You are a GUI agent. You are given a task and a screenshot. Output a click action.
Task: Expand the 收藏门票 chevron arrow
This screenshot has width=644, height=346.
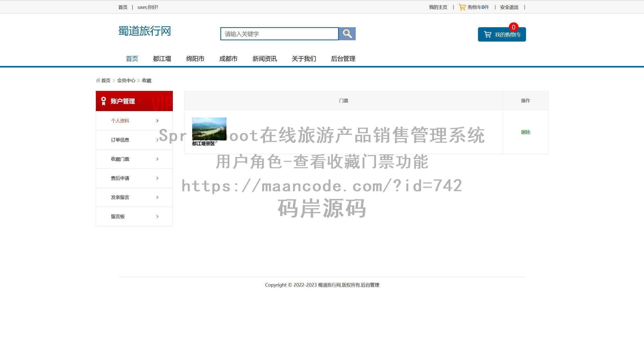click(x=157, y=159)
